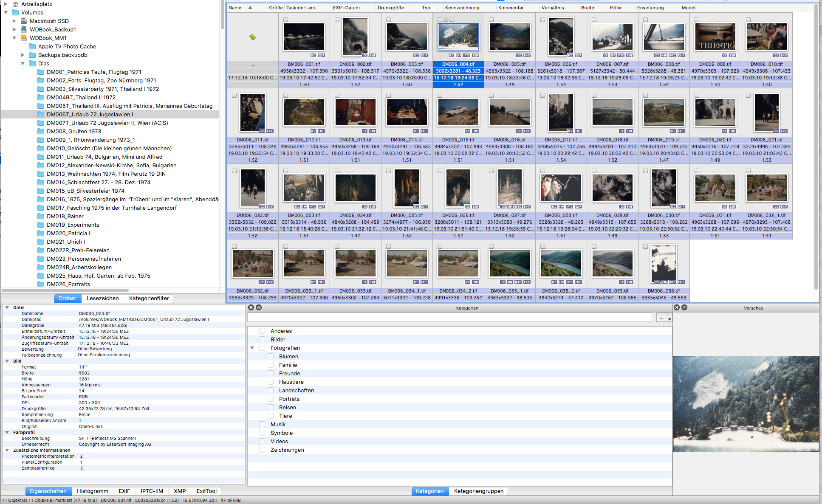Select the DM006_009.tif Trieste thumbnail

point(715,37)
